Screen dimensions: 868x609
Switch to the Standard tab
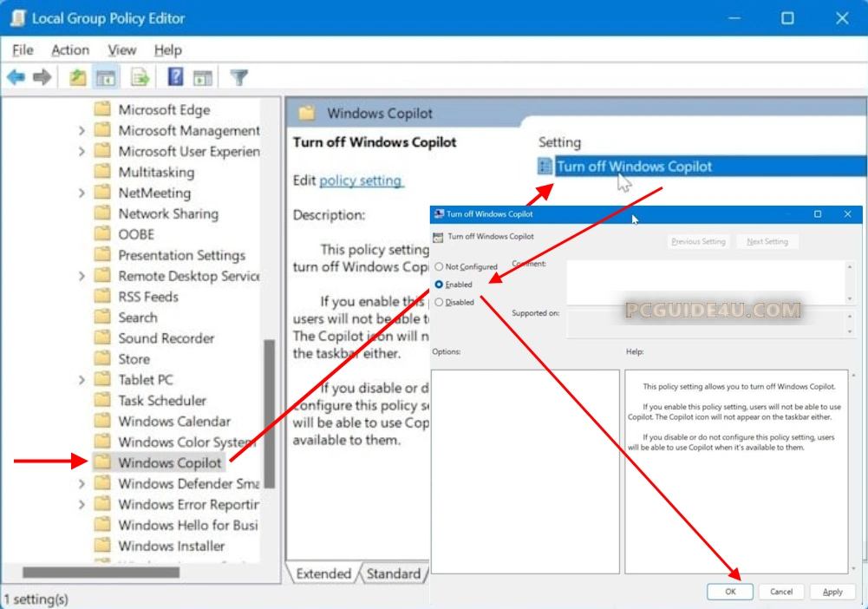pos(392,573)
